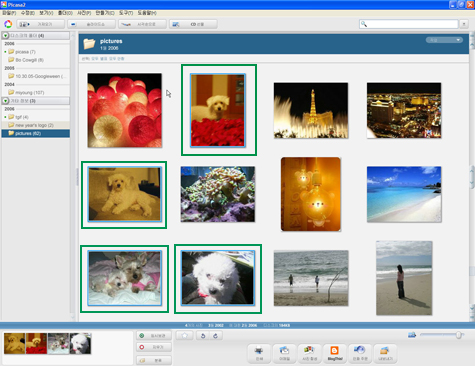Click the red Clear button beside tray

pos(154,347)
